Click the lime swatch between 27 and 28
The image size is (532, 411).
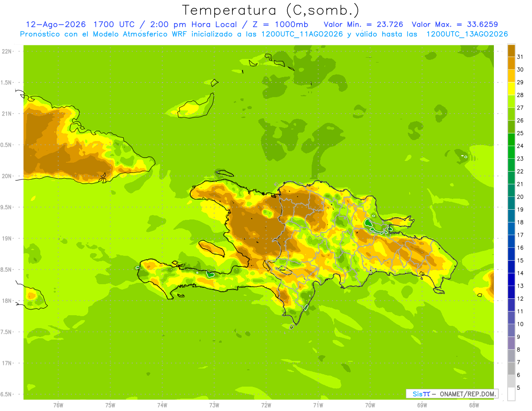point(512,101)
